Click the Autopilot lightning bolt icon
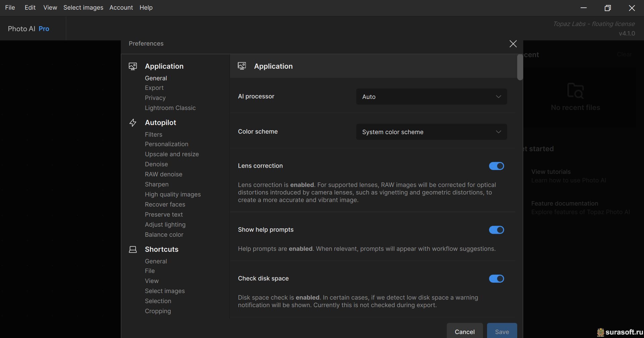 [x=133, y=123]
